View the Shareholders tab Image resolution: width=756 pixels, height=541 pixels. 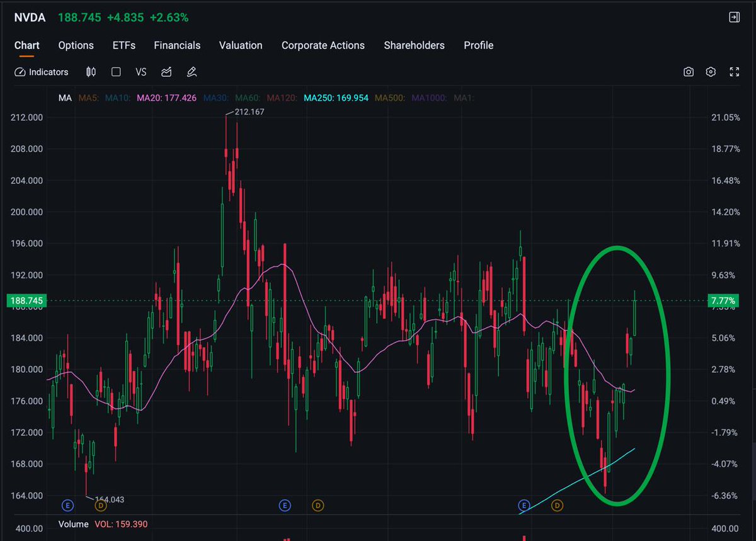pyautogui.click(x=414, y=45)
